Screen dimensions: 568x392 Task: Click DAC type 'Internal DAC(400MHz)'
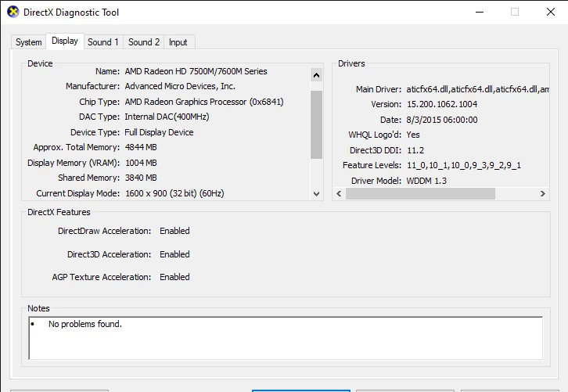click(x=167, y=117)
